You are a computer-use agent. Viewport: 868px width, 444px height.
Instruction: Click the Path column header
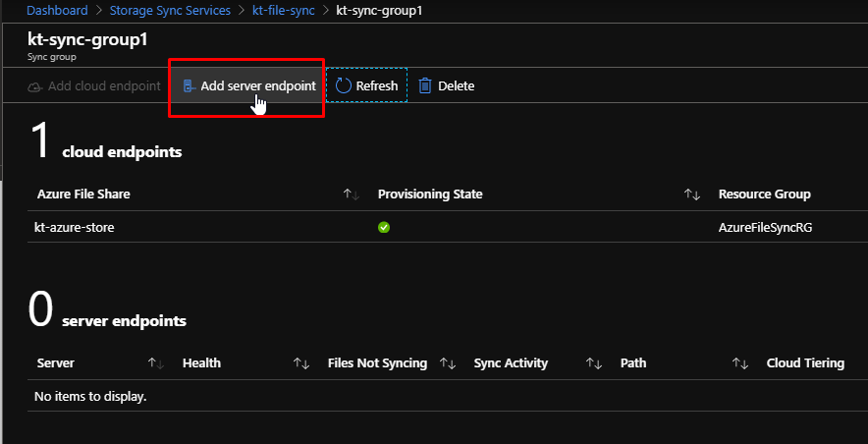click(633, 363)
